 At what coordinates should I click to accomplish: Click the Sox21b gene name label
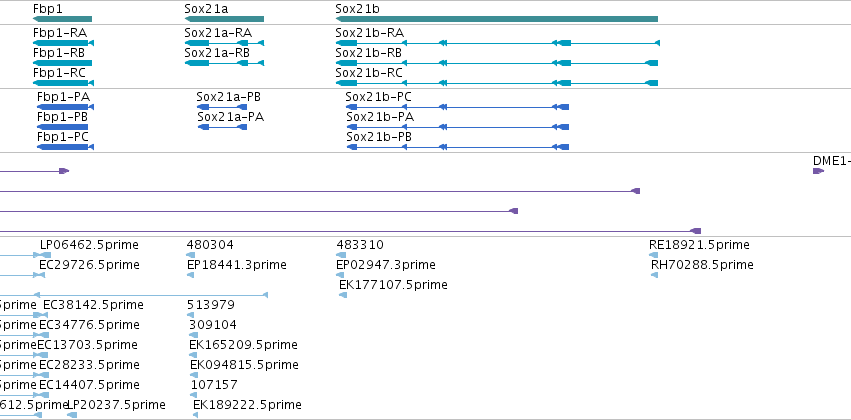coord(358,9)
